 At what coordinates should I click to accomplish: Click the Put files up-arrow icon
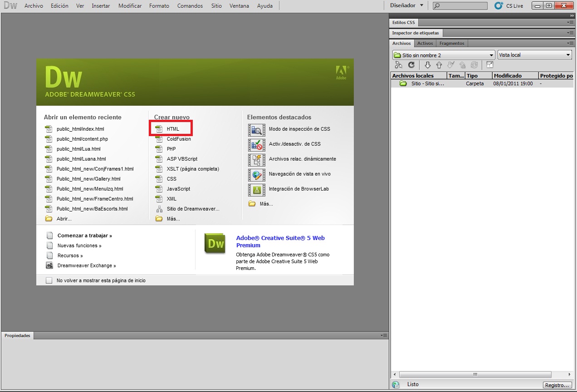pyautogui.click(x=439, y=65)
